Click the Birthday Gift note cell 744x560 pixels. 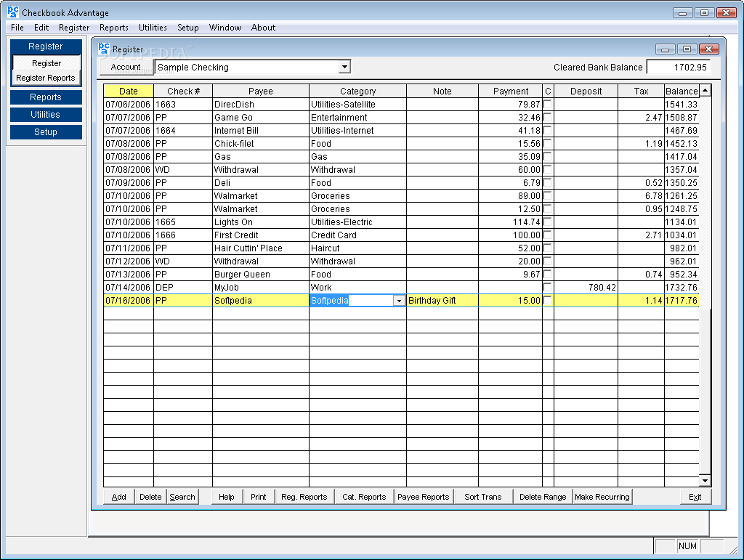click(x=442, y=300)
